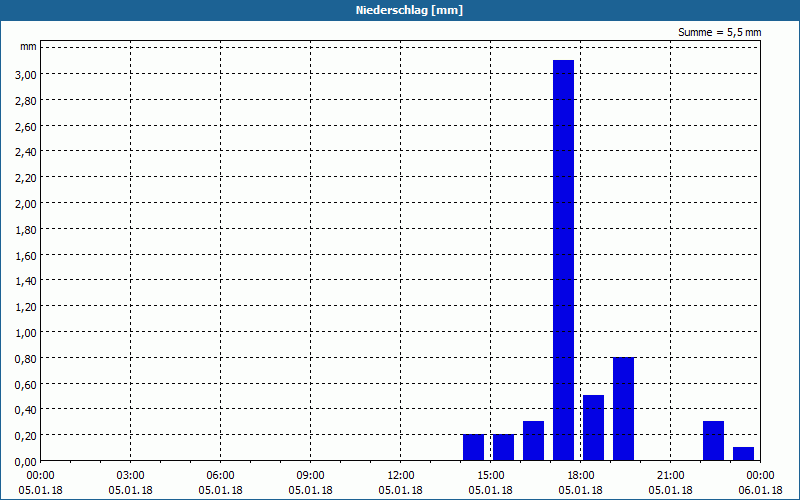Viewport: 800px width, 500px height.
Task: Select the 0,50 mm bar after 18:00
Action: click(x=593, y=428)
